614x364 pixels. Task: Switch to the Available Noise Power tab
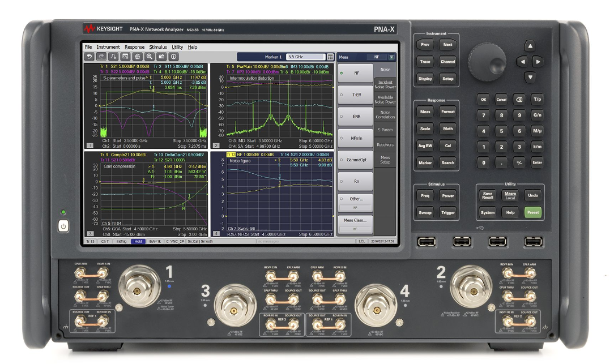[385, 100]
